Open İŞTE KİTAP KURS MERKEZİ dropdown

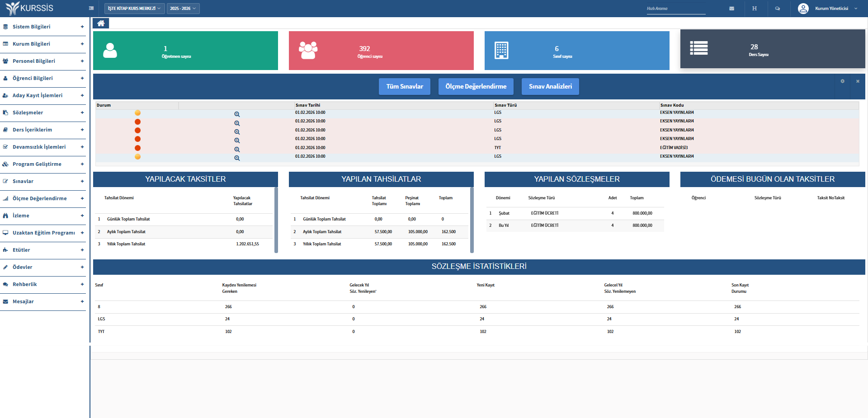click(134, 9)
